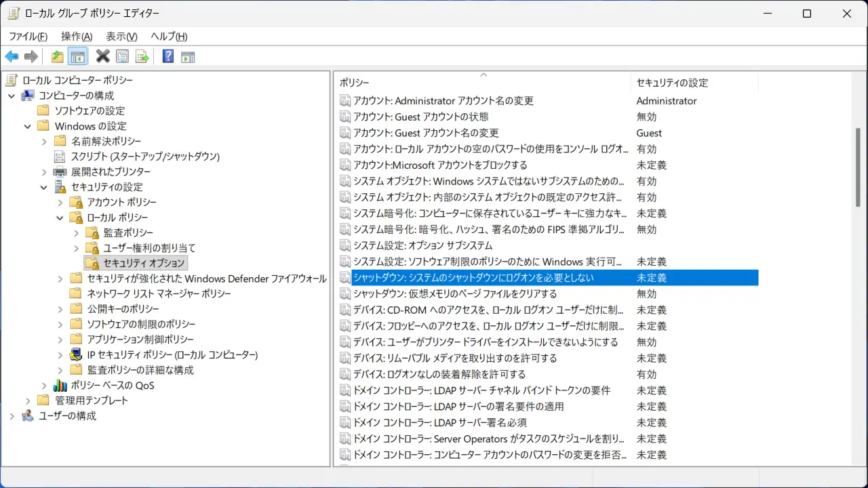Select セキュリティが強化された Windows Defender ファイアウォール
Image resolution: width=868 pixels, height=488 pixels.
(207, 279)
